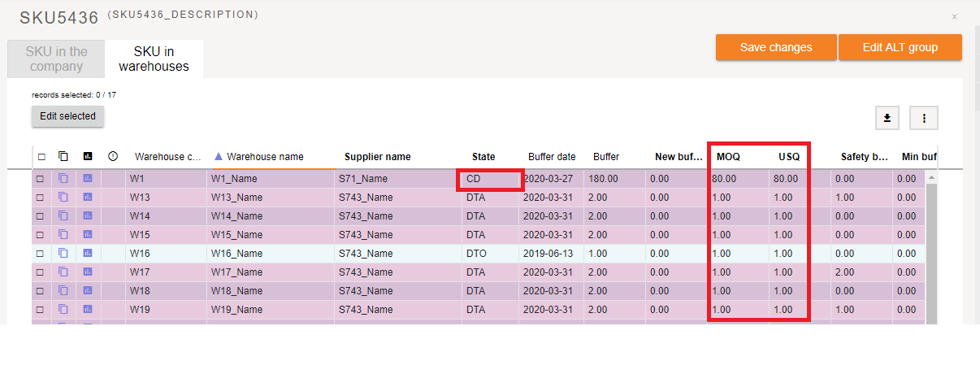
Task: Click the copy icon in row W16
Action: click(63, 253)
